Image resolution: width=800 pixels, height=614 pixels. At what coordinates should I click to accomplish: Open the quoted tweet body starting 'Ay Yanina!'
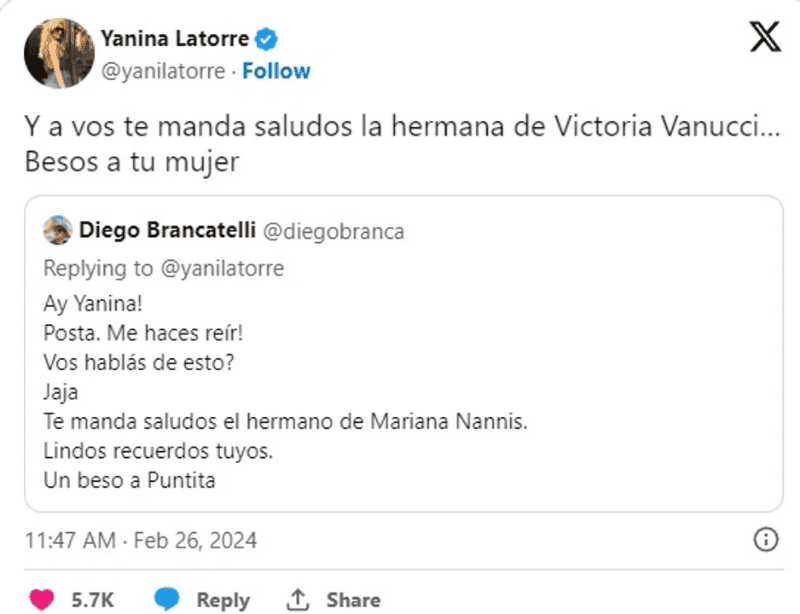(x=285, y=392)
